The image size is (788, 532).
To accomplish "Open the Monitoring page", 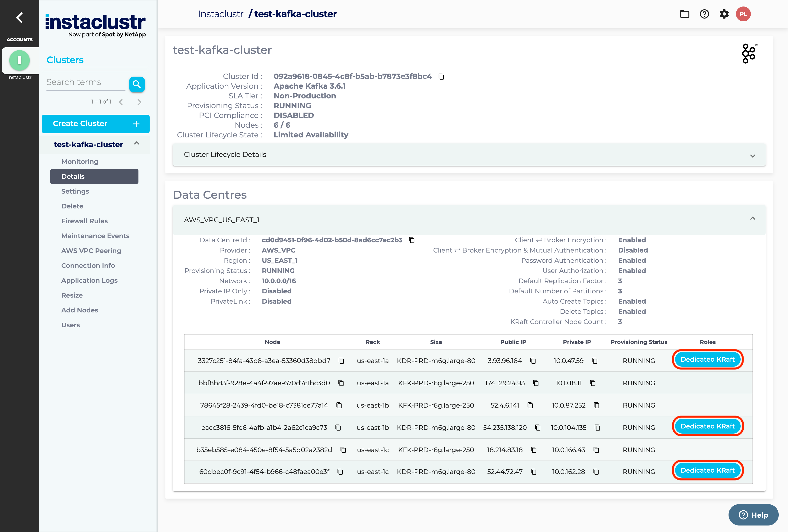I will tap(80, 162).
